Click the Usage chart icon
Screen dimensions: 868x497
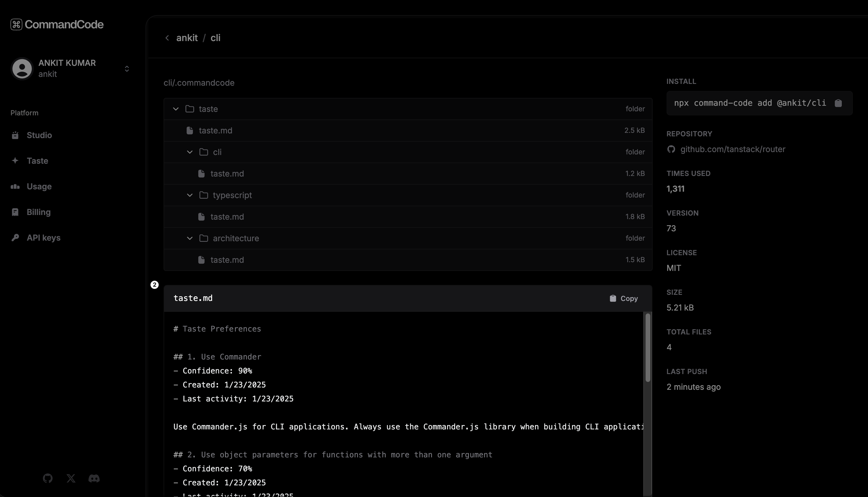pyautogui.click(x=15, y=186)
